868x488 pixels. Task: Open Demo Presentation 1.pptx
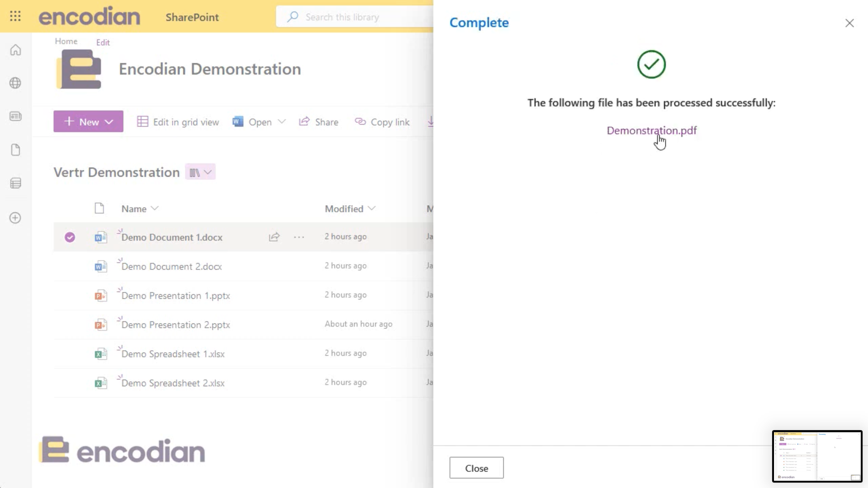175,296
